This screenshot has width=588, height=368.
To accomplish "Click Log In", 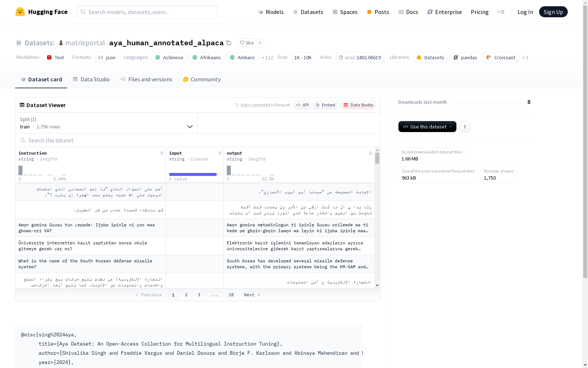I will (525, 12).
